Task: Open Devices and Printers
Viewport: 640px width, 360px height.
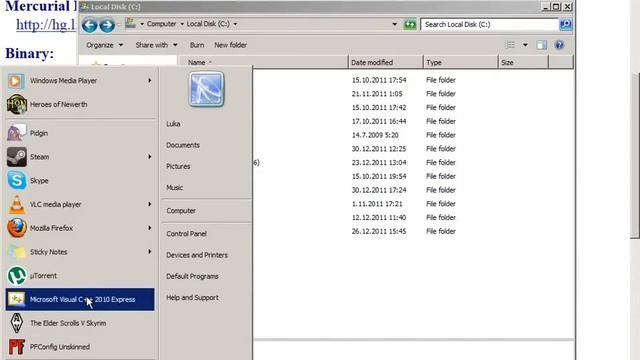Action: (197, 255)
